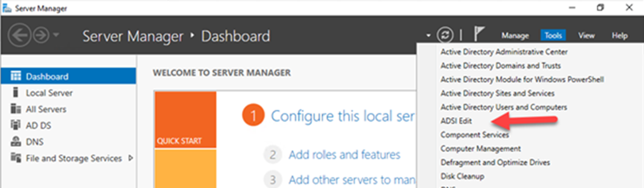Close the Server Manager window

click(x=628, y=8)
